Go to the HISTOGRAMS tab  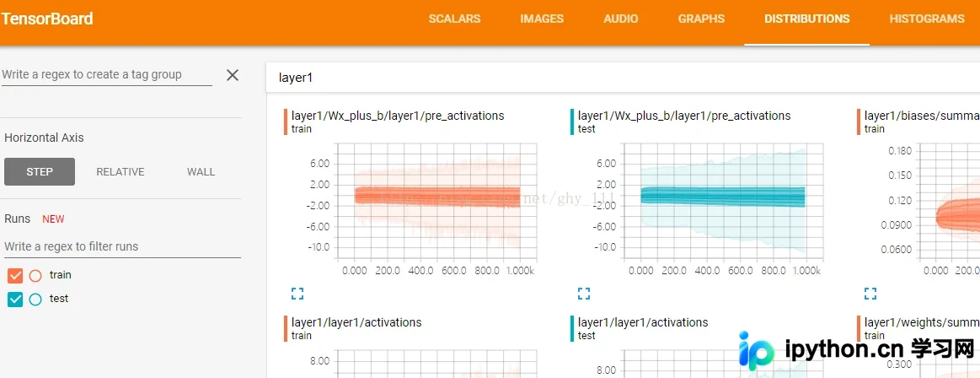[x=927, y=19]
